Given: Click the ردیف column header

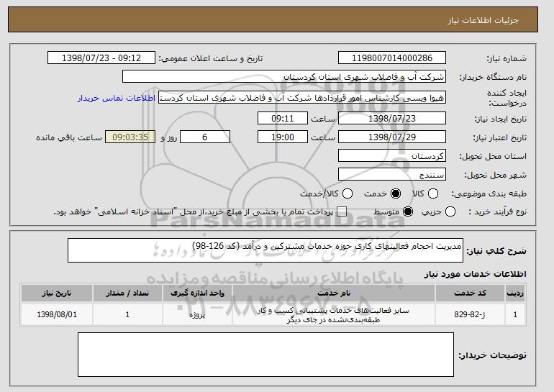Looking at the screenshot, I should click(515, 293).
